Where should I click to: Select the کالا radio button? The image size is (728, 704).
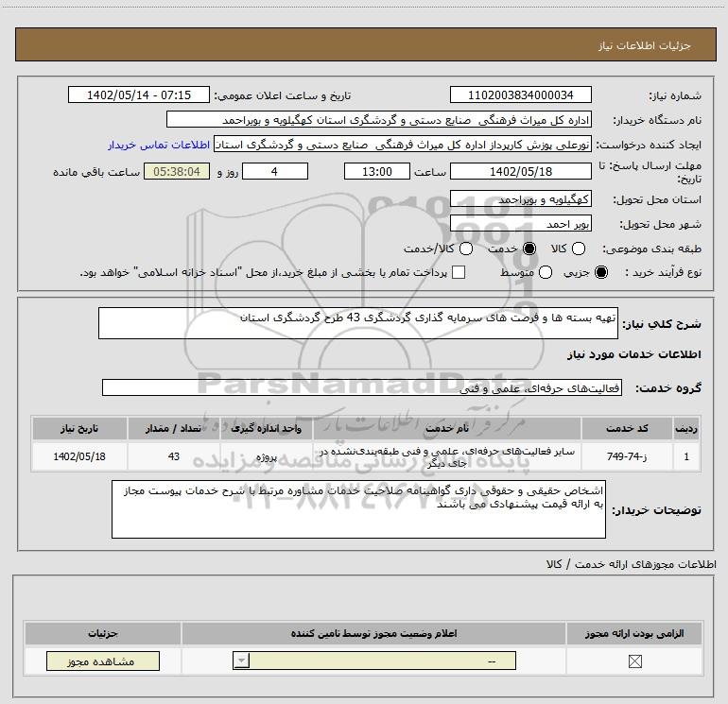click(578, 249)
